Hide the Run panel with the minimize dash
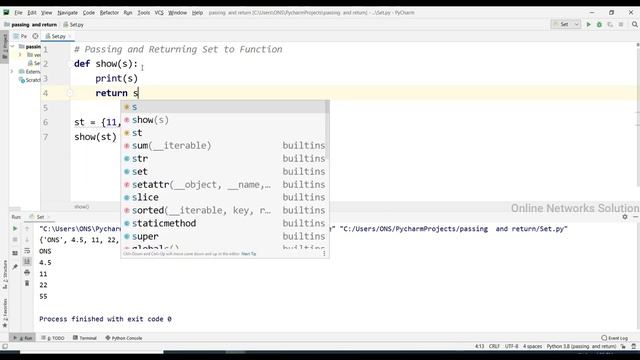The image size is (640, 360). 636,217
